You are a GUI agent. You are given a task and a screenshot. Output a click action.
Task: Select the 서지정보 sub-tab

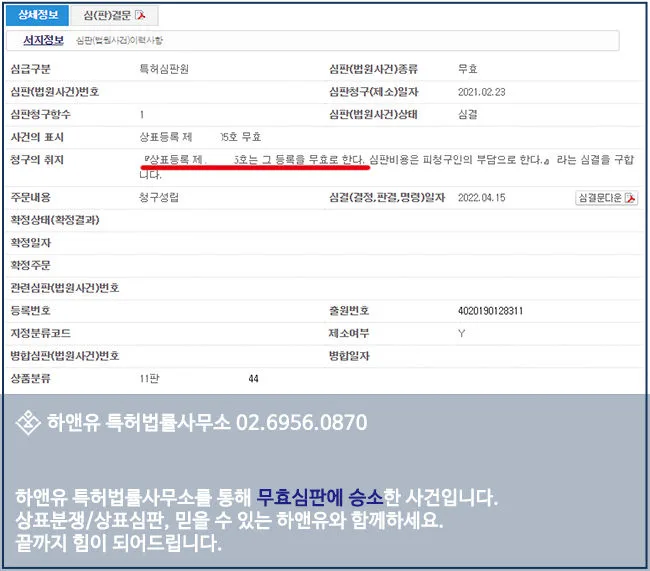44,40
